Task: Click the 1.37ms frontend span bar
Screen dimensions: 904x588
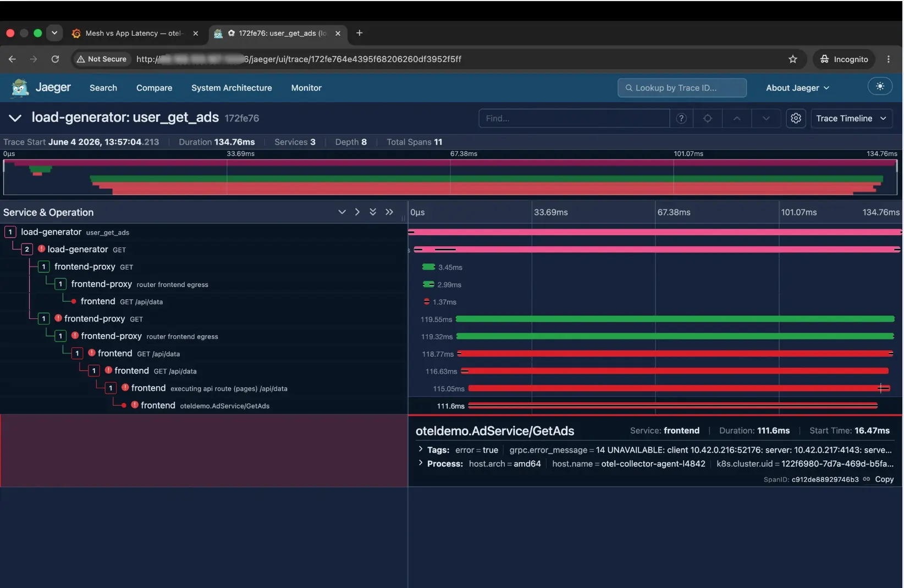Action: coord(427,302)
